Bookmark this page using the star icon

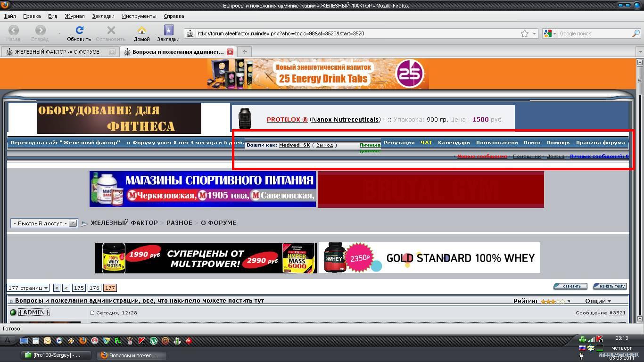point(524,33)
